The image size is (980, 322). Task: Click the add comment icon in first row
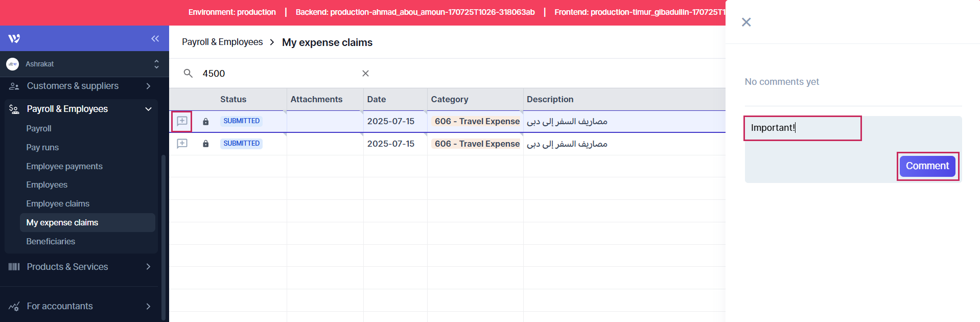coord(182,121)
